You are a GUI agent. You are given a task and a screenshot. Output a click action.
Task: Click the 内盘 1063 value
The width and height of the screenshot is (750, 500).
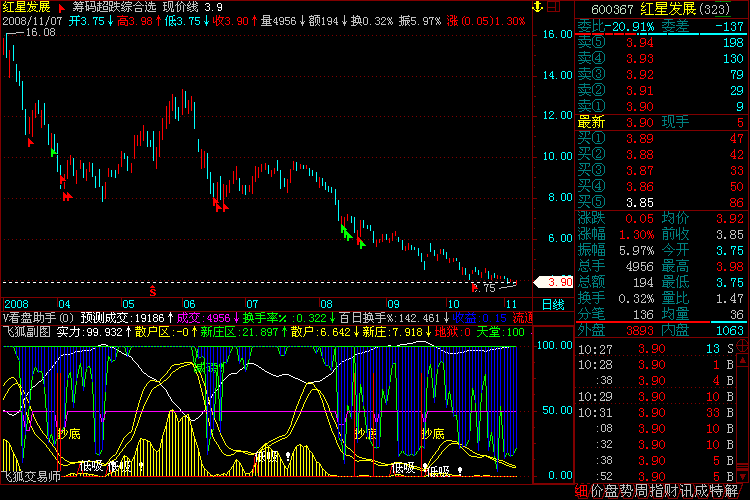coord(729,331)
